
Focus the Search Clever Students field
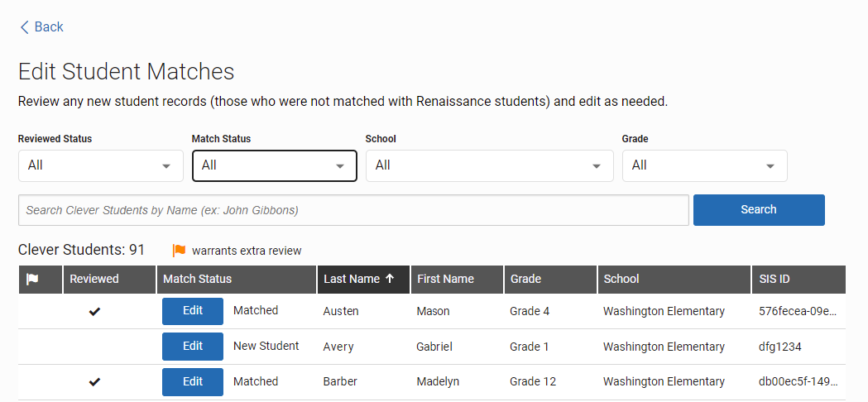pyautogui.click(x=353, y=210)
